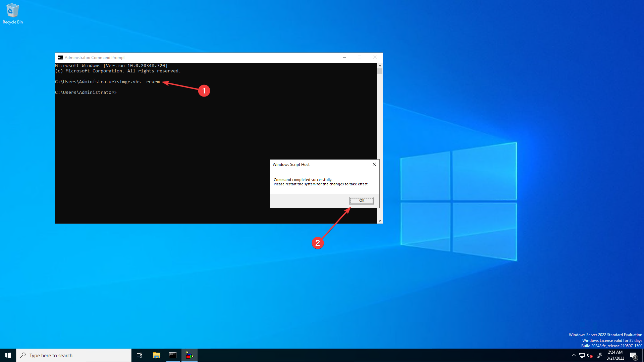
Task: Click the Administrator: Command Prompt title text
Action: tap(95, 58)
